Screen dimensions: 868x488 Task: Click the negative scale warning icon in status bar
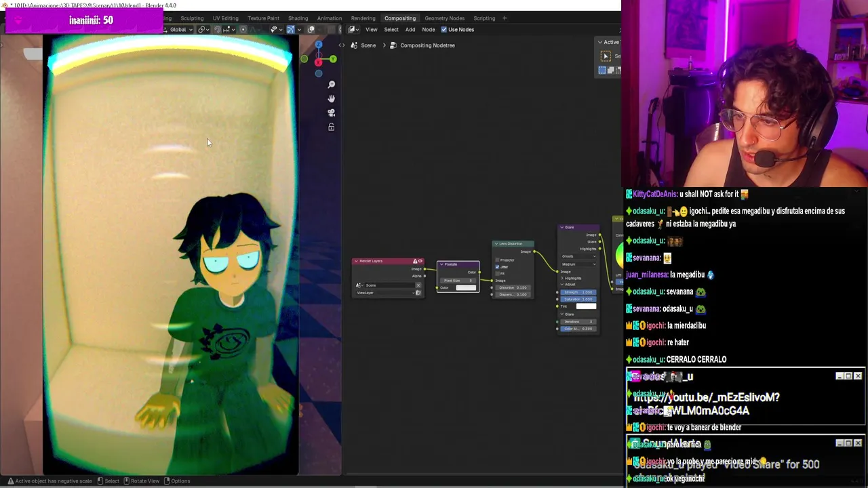pyautogui.click(x=9, y=481)
